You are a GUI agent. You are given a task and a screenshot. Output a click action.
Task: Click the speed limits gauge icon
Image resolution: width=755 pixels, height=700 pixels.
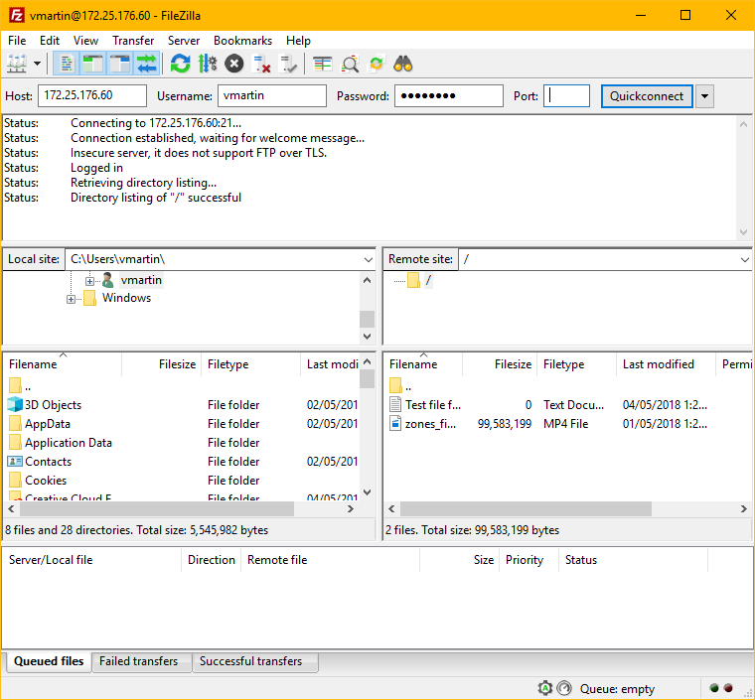[x=564, y=688]
